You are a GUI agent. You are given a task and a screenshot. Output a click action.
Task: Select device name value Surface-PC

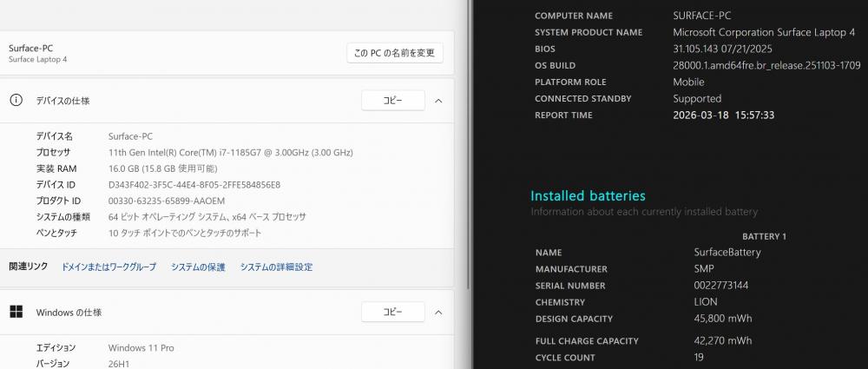[131, 136]
